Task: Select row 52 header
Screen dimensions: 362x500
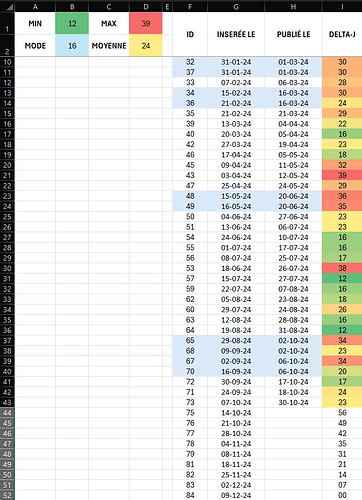Action: point(7,495)
